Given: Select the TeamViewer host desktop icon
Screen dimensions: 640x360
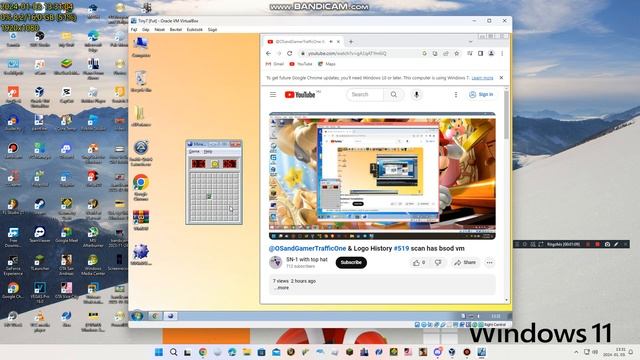Looking at the screenshot, I should click(x=40, y=236).
